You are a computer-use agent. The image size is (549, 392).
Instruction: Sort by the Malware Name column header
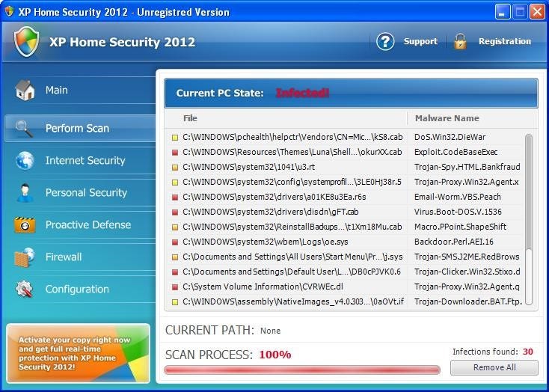click(447, 118)
